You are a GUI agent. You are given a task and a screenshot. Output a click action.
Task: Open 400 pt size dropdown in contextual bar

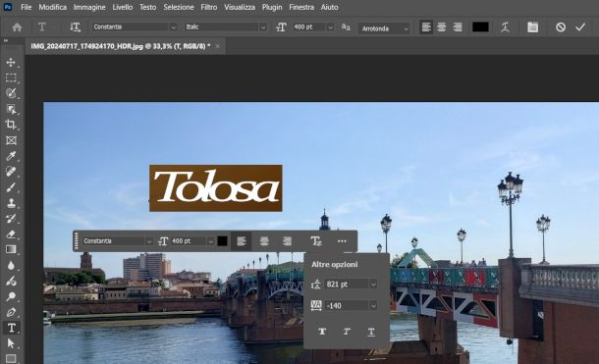[x=210, y=241]
